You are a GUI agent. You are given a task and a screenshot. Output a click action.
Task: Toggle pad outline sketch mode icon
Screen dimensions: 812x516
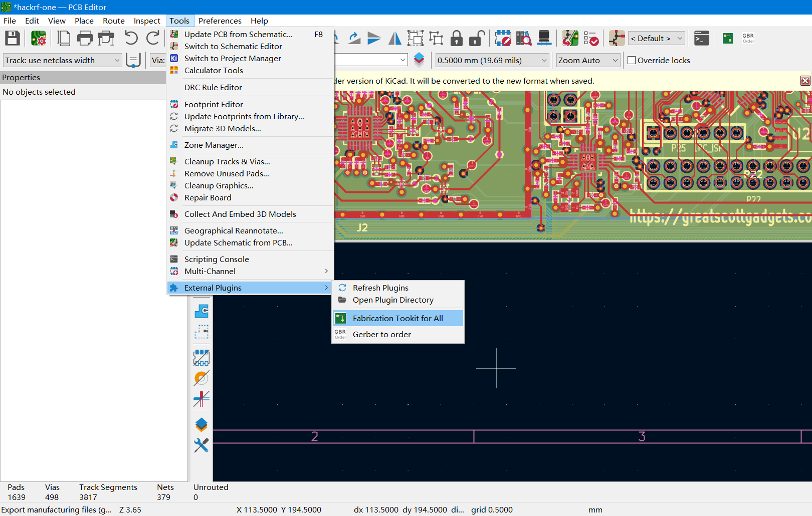point(201,358)
